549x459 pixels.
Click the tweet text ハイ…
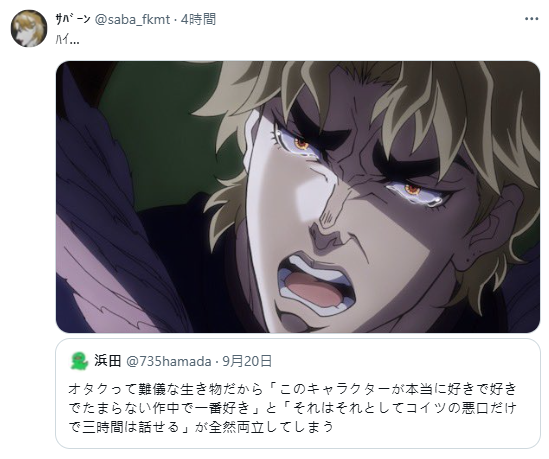68,40
